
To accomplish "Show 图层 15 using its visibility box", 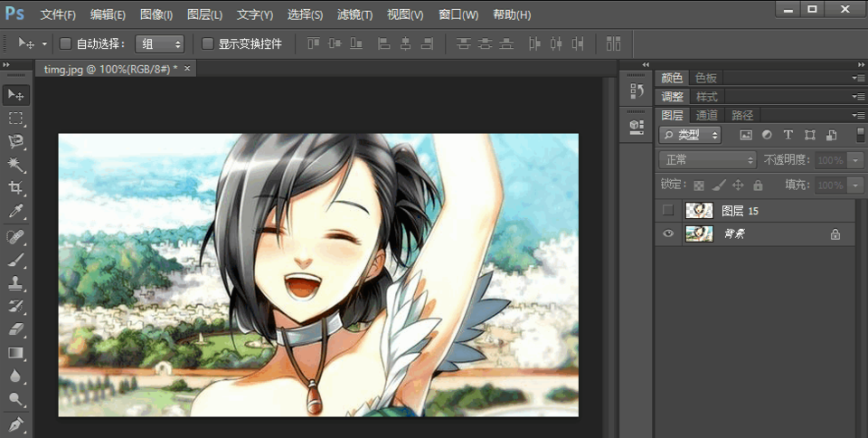I will [668, 211].
